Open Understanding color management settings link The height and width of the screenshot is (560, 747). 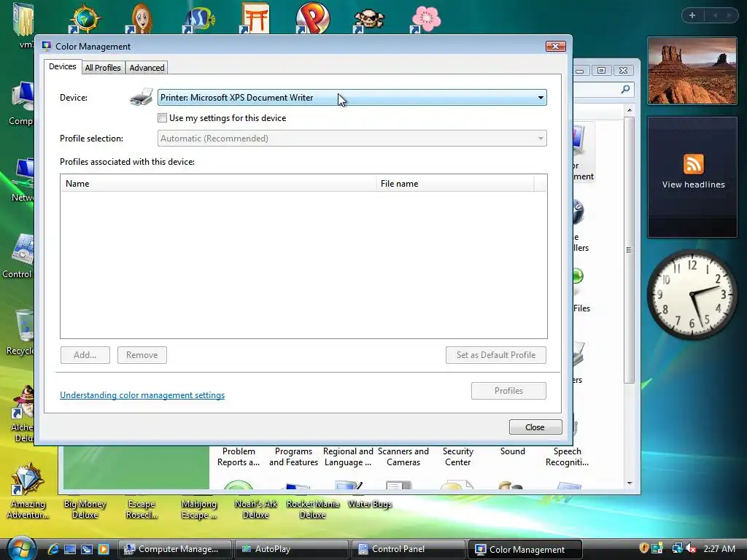(142, 395)
